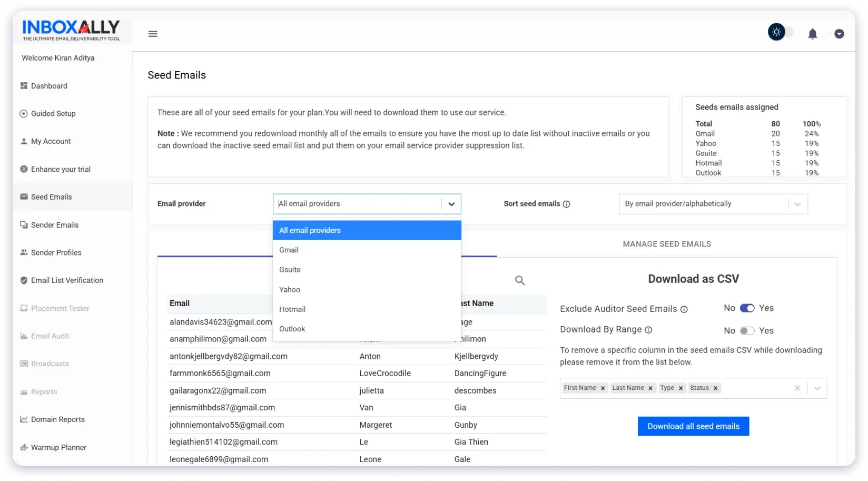The height and width of the screenshot is (481, 868).
Task: Click the Sender Emails icon
Action: pyautogui.click(x=24, y=224)
